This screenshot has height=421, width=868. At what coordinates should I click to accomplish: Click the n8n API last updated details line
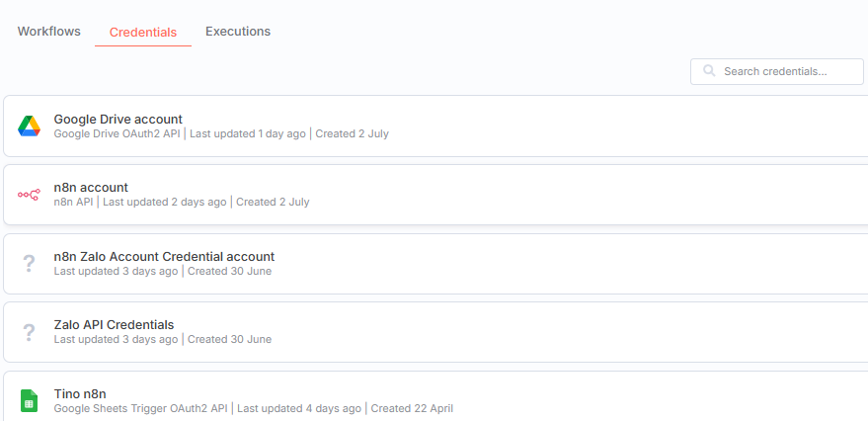182,202
